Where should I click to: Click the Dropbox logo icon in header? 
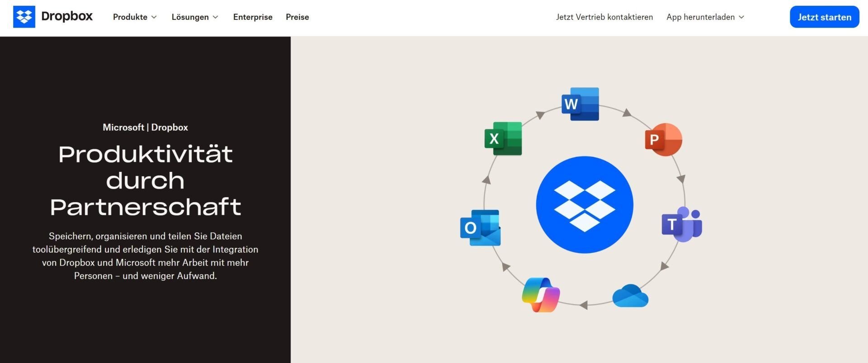coord(24,17)
